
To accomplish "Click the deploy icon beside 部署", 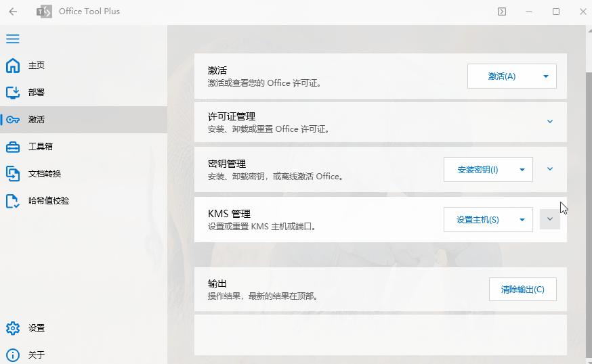I will (x=13, y=93).
